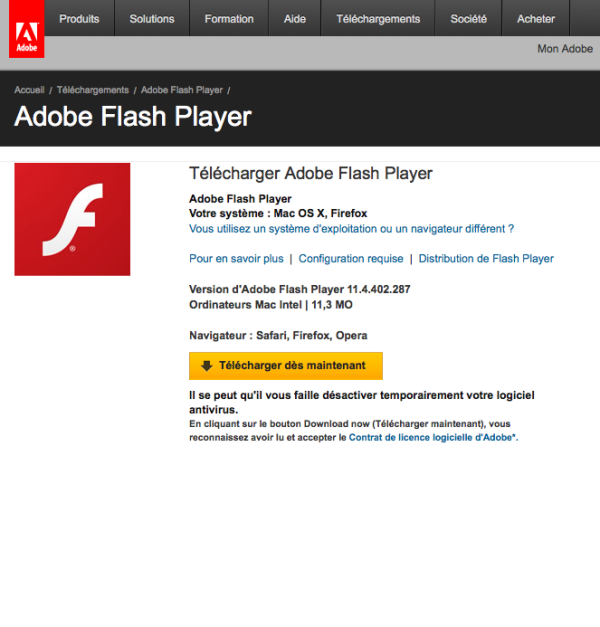600x627 pixels.
Task: Open the Téléchargements menu
Action: [x=379, y=19]
